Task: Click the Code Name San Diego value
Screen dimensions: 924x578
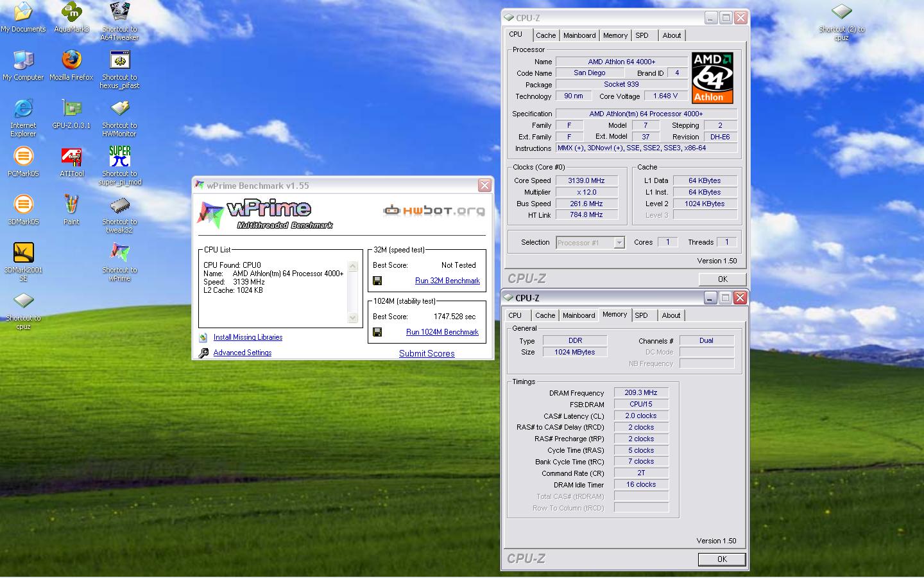Action: point(589,73)
